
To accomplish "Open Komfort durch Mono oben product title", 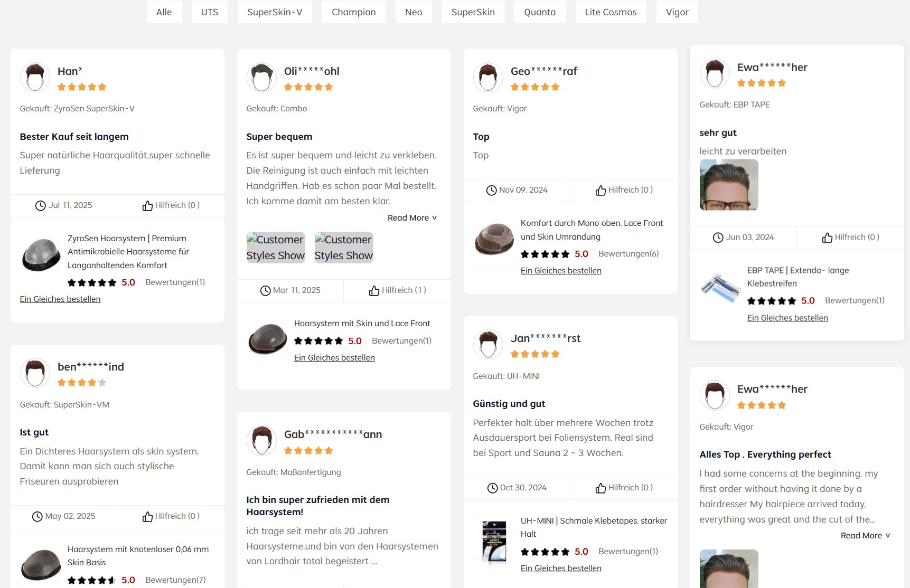I will pos(592,230).
